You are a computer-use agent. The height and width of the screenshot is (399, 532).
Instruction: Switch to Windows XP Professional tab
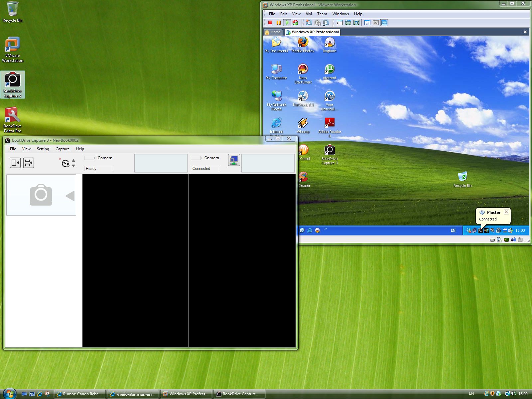pos(313,32)
